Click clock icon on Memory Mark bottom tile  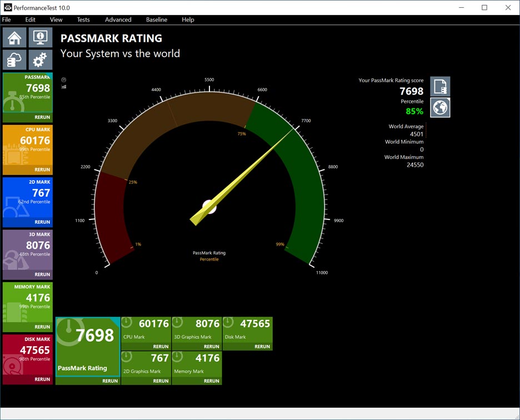pyautogui.click(x=177, y=357)
